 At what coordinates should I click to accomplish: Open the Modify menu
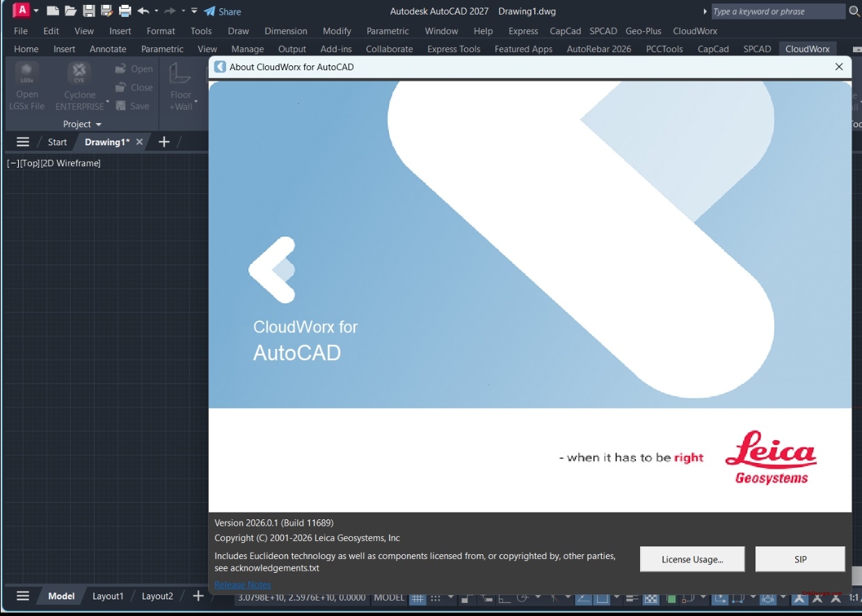click(337, 31)
